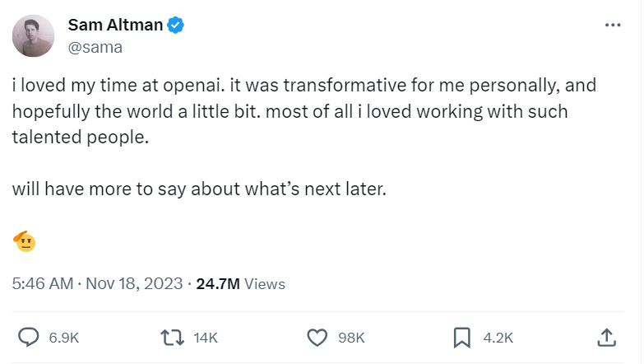Click Sam Altman's profile avatar
The width and height of the screenshot is (644, 364).
34,36
